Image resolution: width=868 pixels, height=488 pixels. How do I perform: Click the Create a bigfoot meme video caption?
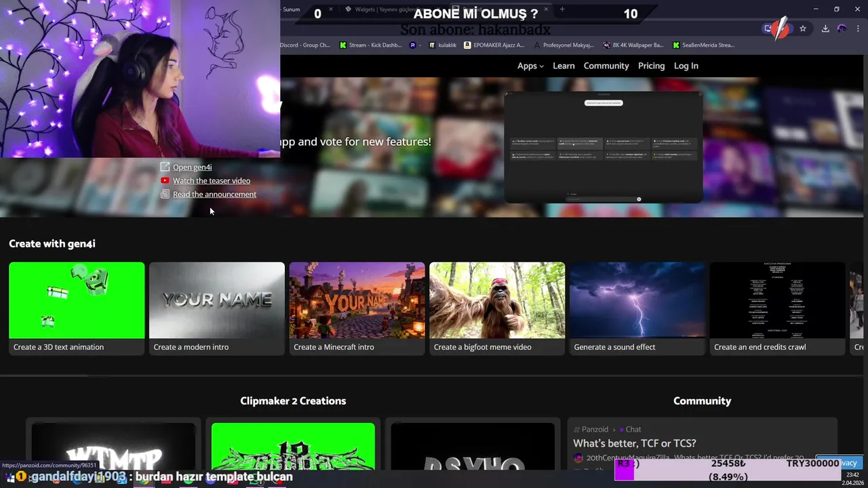pos(482,347)
